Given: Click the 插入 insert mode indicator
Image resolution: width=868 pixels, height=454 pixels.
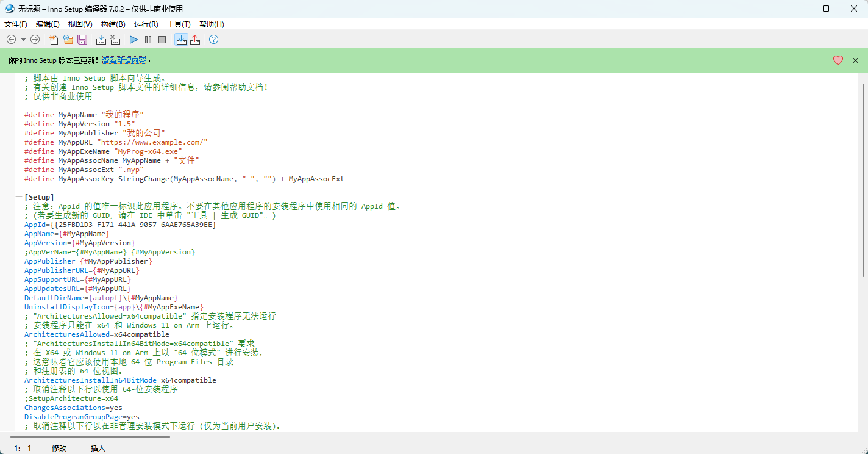Looking at the screenshot, I should pyautogui.click(x=98, y=448).
